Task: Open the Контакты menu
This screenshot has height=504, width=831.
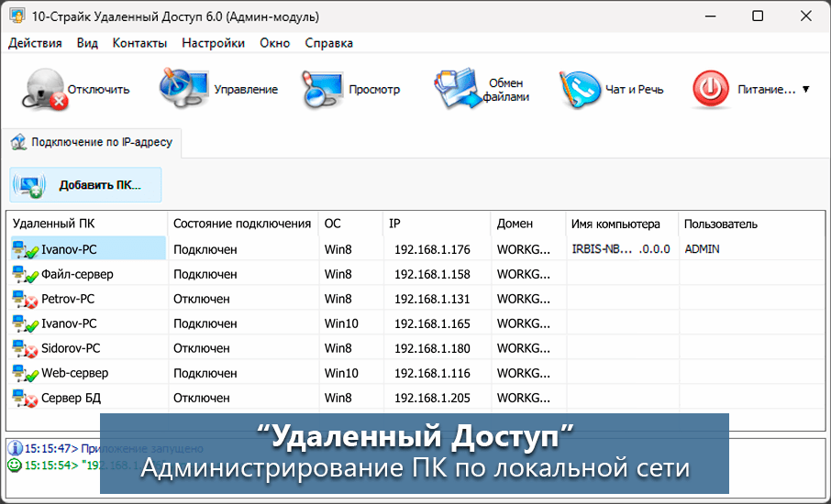Action: (x=139, y=43)
